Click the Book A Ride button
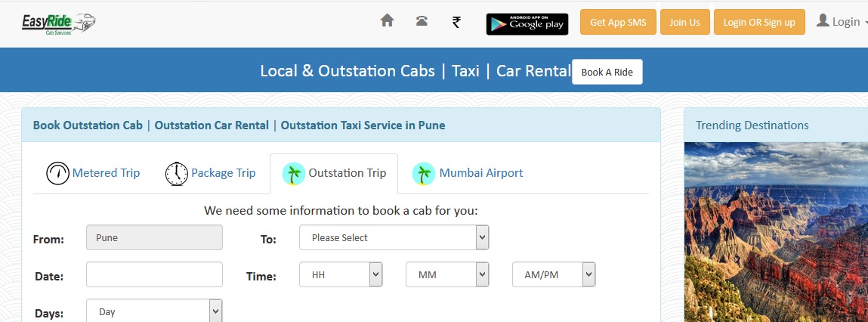868x322 pixels. pyautogui.click(x=607, y=72)
